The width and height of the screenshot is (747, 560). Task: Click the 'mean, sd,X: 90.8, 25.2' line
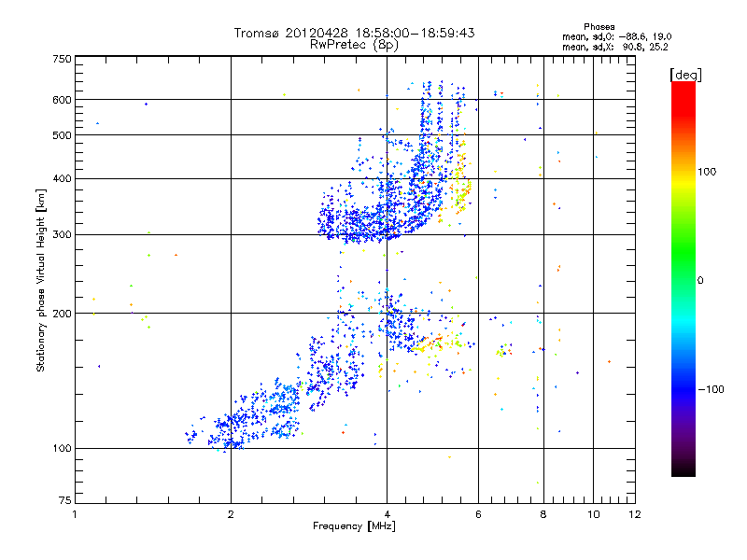coord(615,48)
